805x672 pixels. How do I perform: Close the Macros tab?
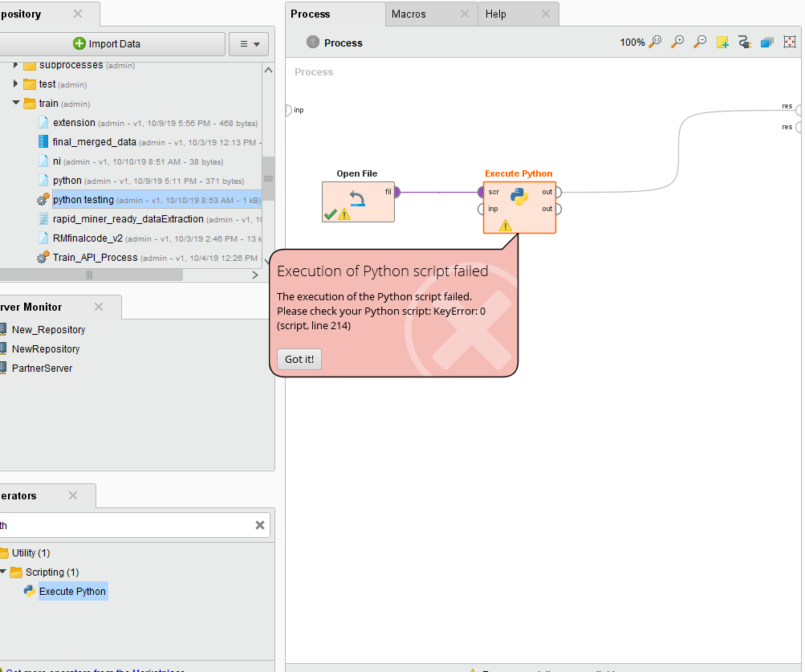point(465,14)
